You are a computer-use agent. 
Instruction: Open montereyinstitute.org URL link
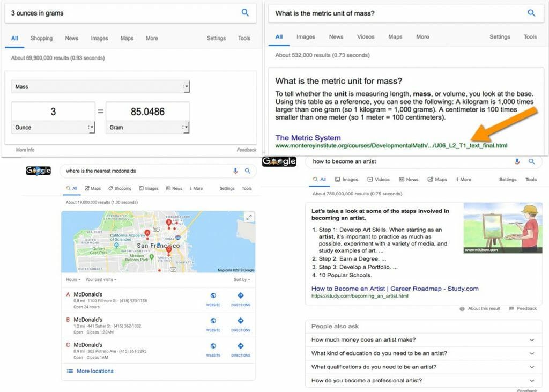tap(391, 145)
